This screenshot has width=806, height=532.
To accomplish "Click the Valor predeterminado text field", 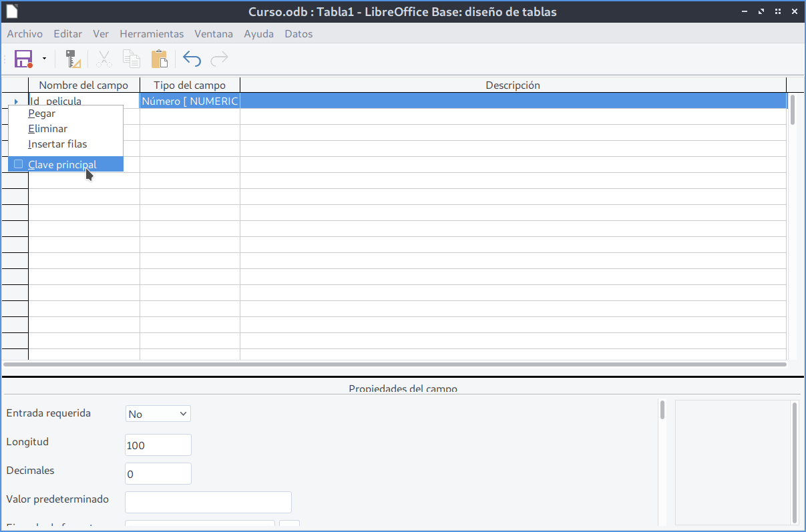I will click(208, 502).
